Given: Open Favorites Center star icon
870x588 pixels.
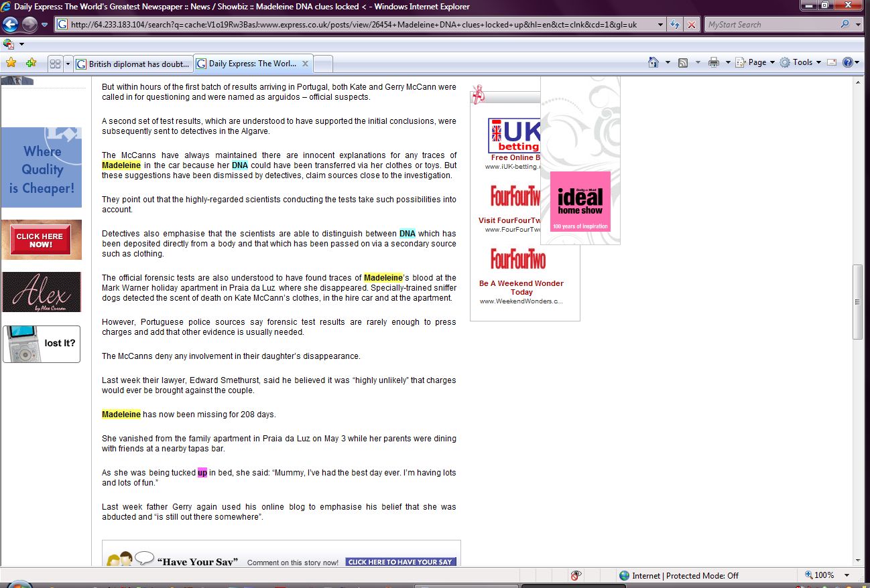Looking at the screenshot, I should click(11, 63).
